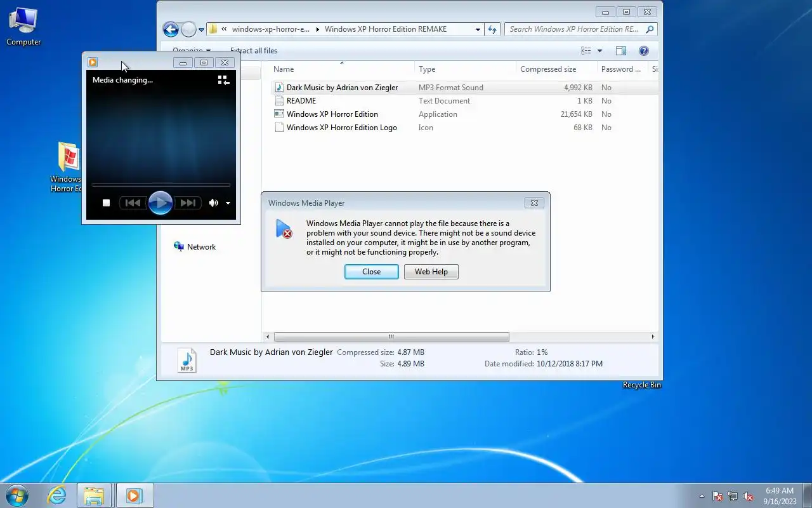Select Windows XP Horror Edition Logo icon file
This screenshot has width=812, height=508.
[342, 128]
